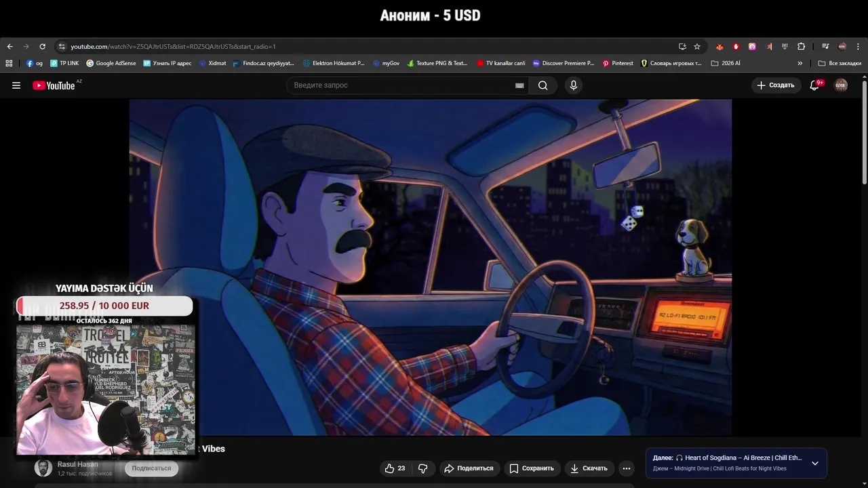868x488 pixels.
Task: Open the pink circular extension icon
Action: click(752, 47)
